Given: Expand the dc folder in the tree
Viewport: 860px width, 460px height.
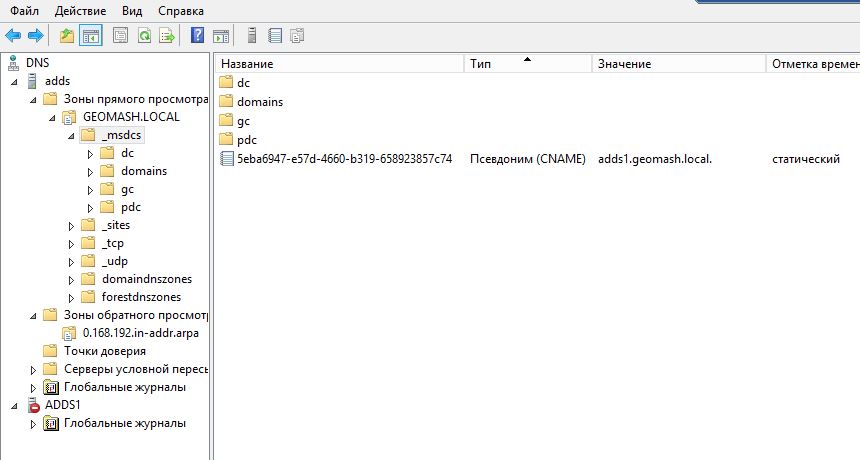Looking at the screenshot, I should pos(90,154).
